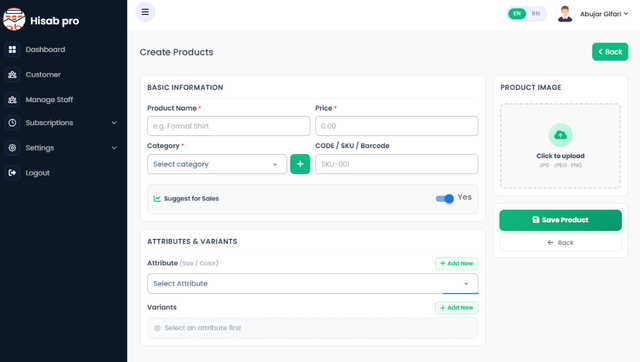Viewport: 640px width, 362px height.
Task: Add a new category with the green plus button
Action: (x=300, y=164)
